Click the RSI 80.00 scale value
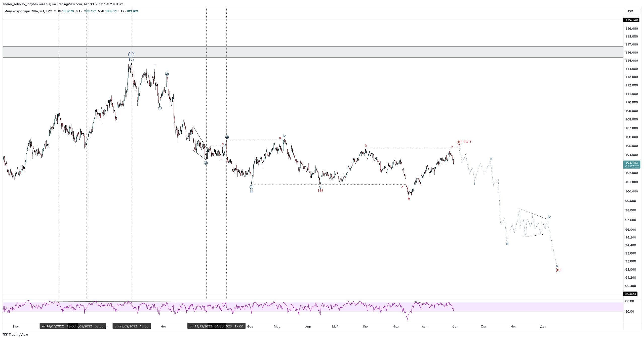644x339 pixels. pyautogui.click(x=630, y=301)
